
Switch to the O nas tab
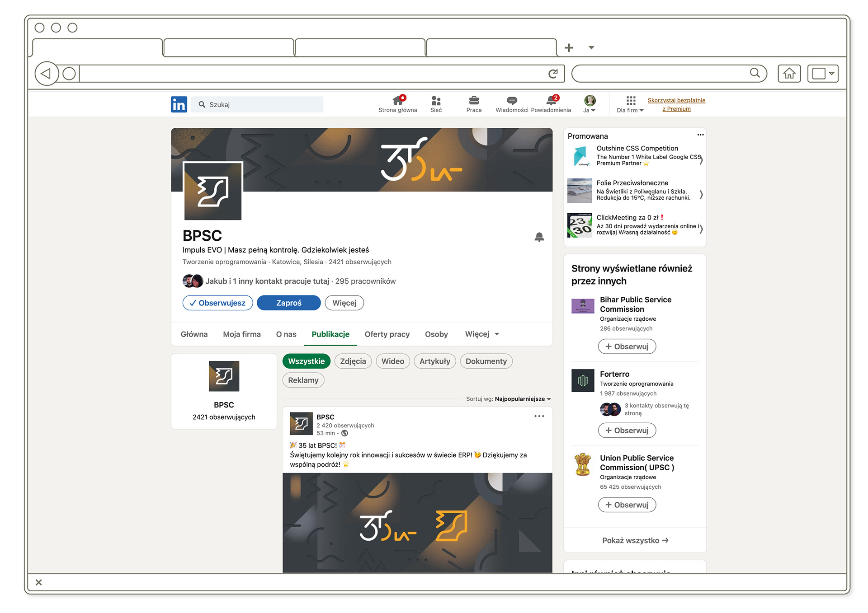click(286, 334)
